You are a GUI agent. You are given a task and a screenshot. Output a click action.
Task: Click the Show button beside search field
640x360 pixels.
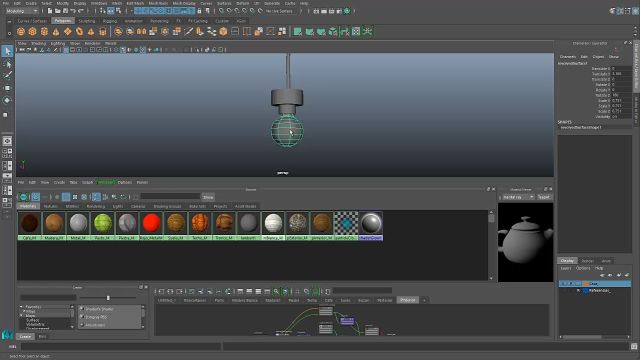pyautogui.click(x=208, y=197)
